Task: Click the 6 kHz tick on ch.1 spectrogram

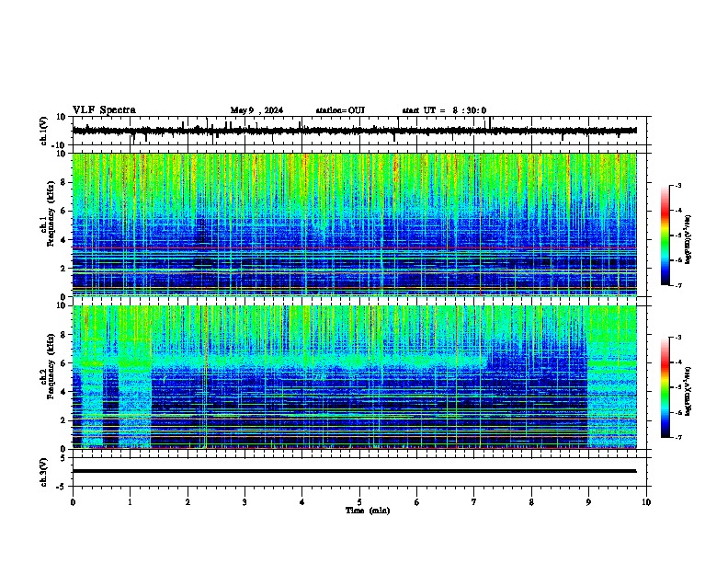Action: click(63, 211)
